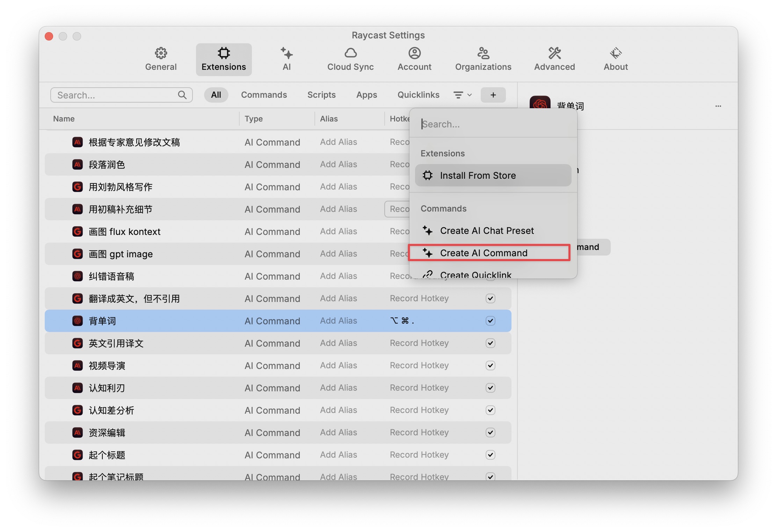Click the plus add button
777x532 pixels.
point(493,95)
